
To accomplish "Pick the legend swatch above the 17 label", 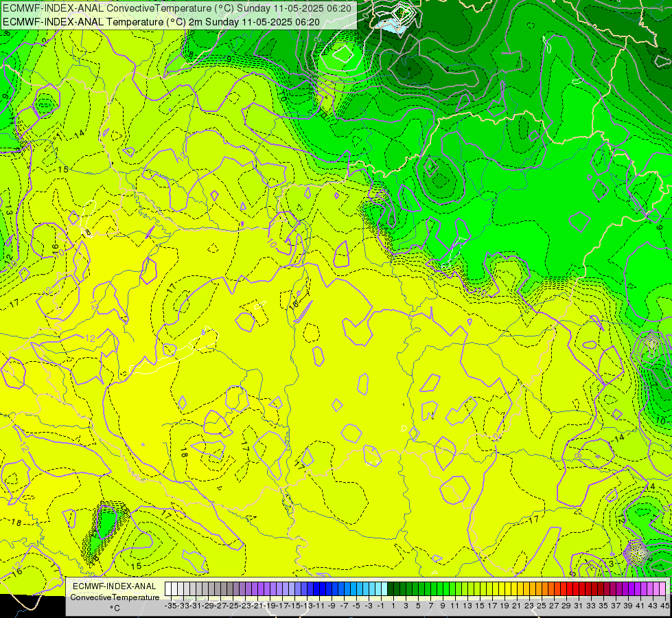I will [489, 589].
